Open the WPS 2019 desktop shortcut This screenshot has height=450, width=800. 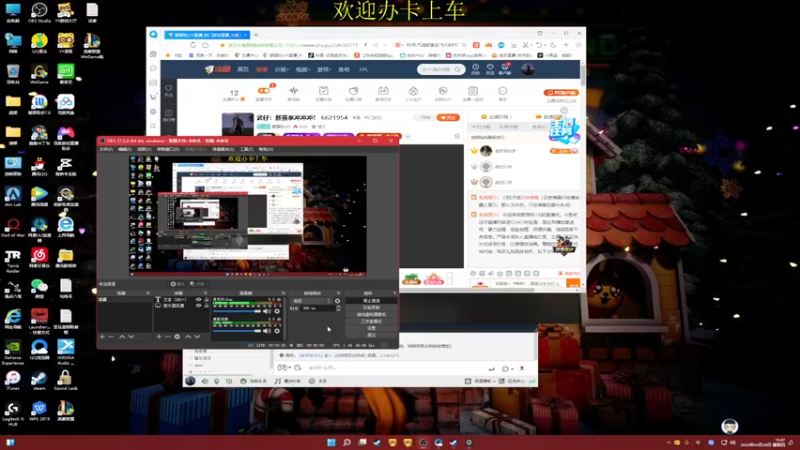pyautogui.click(x=39, y=411)
